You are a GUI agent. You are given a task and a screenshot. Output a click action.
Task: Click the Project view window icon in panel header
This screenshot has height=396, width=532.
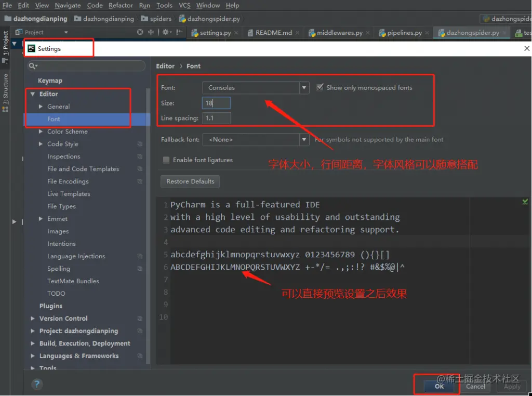pyautogui.click(x=19, y=32)
